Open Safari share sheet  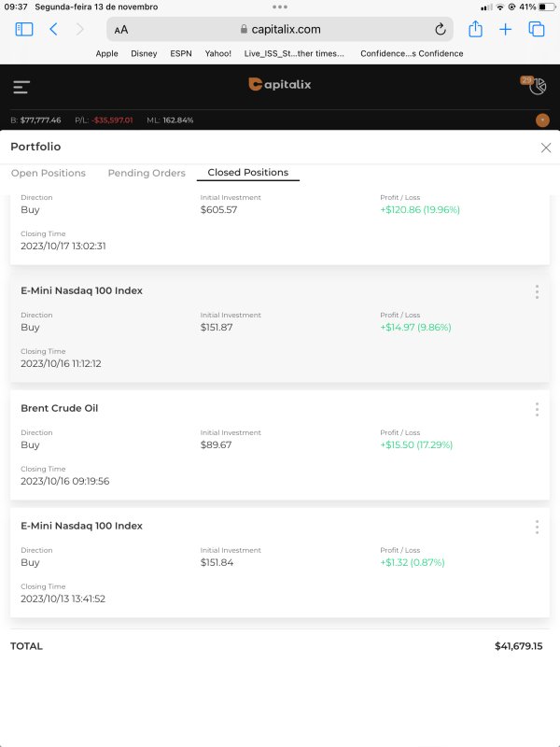tap(476, 29)
